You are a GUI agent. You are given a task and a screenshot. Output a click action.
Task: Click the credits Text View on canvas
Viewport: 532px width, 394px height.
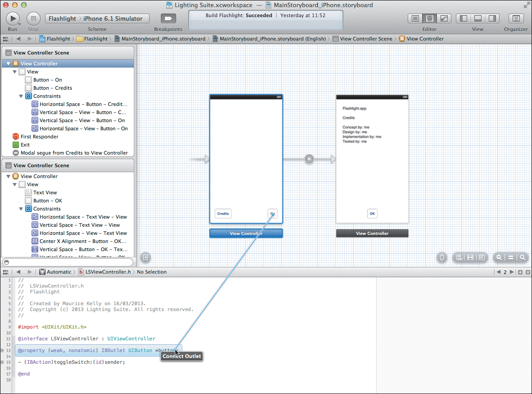(x=362, y=125)
